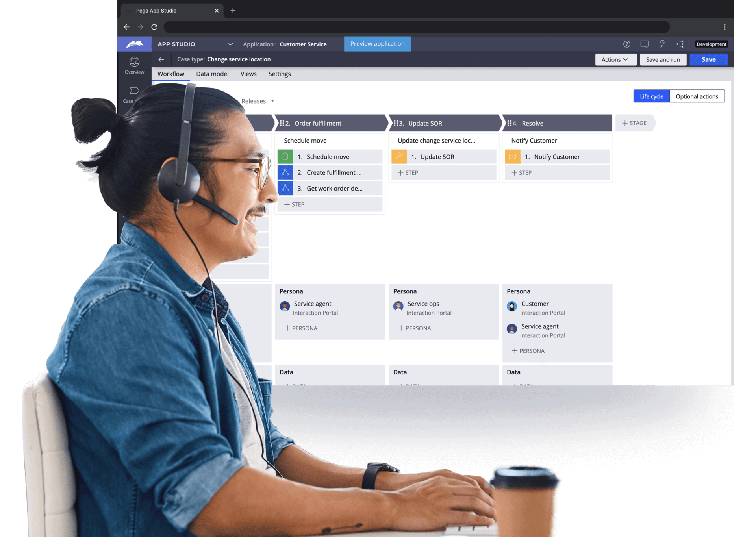Viewport: 756px width, 537px height.
Task: Click the Customer persona avatar
Action: [x=512, y=306]
